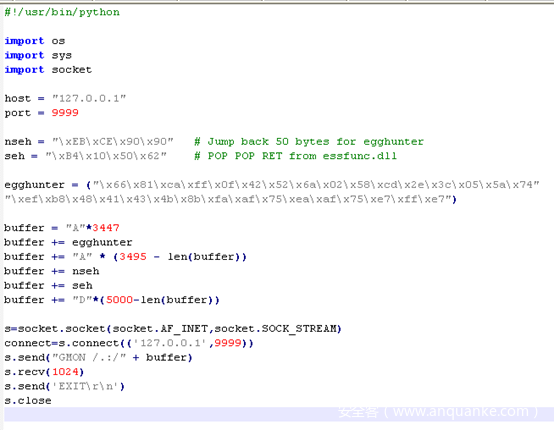Click the 's.recv(1024)' line

pos(44,372)
